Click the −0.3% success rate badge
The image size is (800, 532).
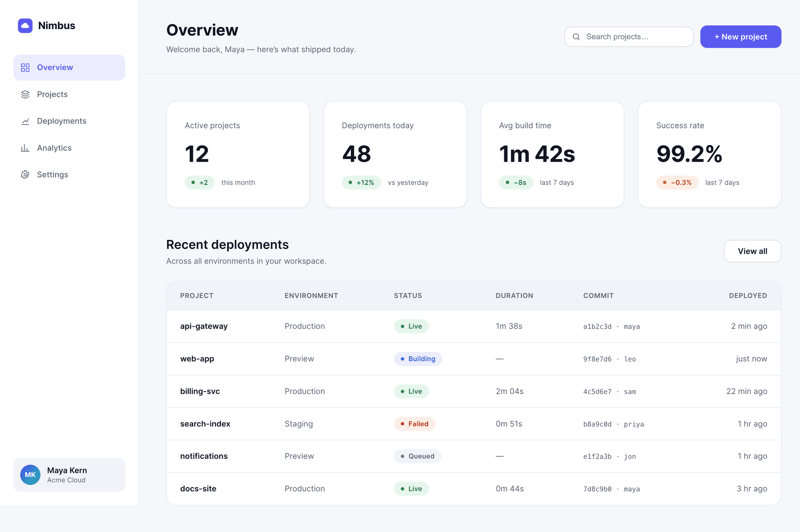[677, 182]
